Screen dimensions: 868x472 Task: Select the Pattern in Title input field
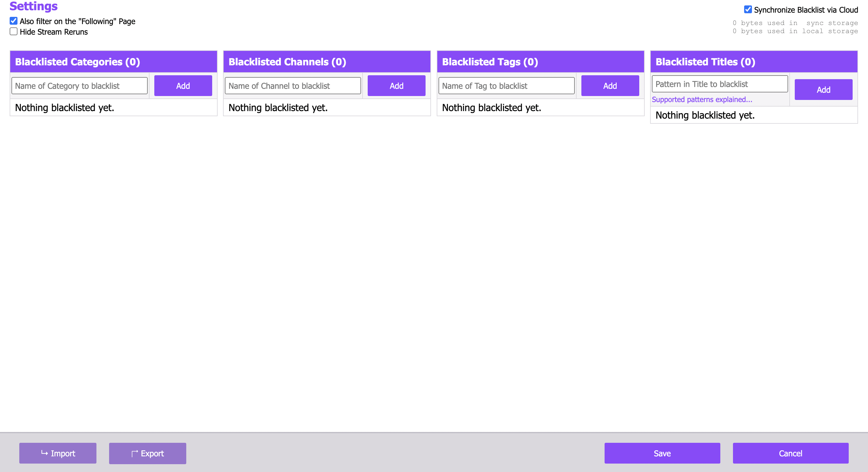click(721, 84)
